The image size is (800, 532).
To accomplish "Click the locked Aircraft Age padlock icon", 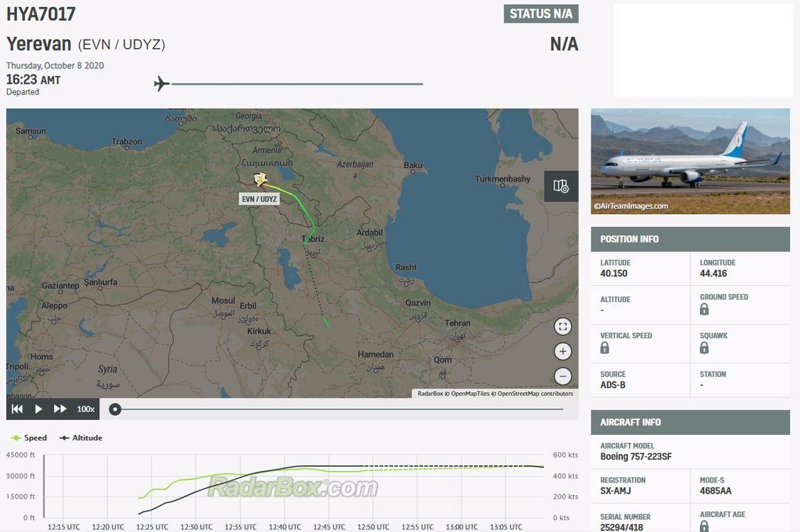I will (704, 526).
